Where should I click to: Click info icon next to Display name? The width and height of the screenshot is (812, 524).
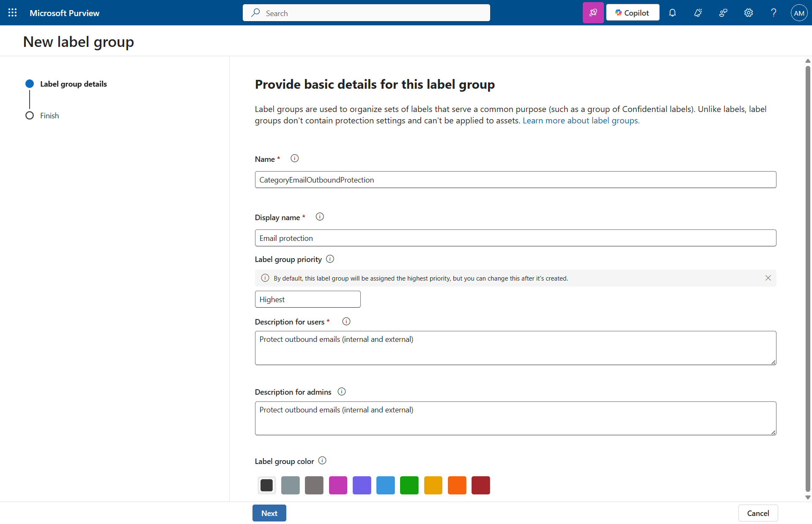pyautogui.click(x=320, y=217)
